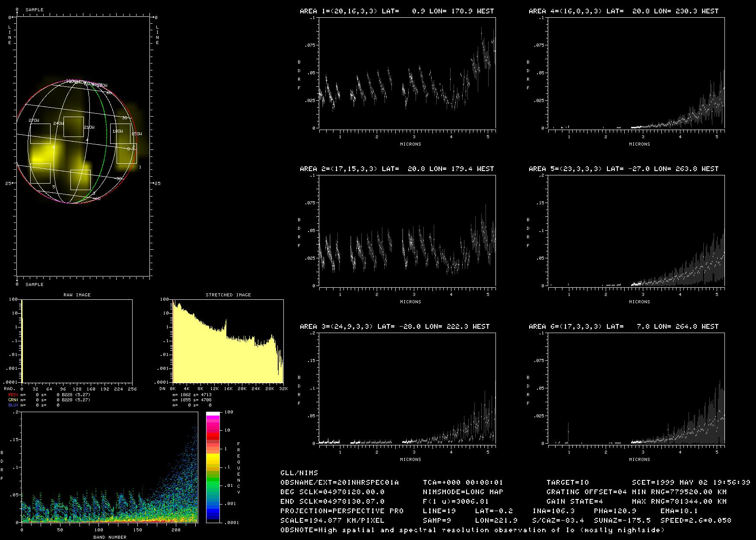The image size is (756, 540).
Task: Click the OBSNAME/EXT=20INHRSPEC01A text
Action: tap(340, 482)
